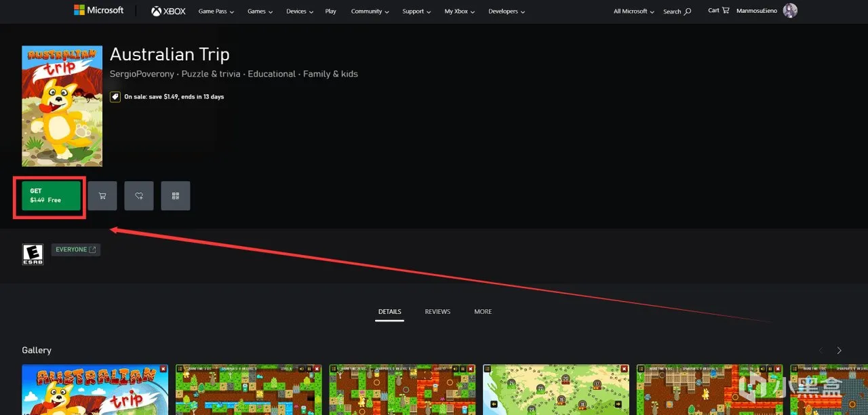Open the Xbox home logo
868x415 pixels.
[x=168, y=11]
